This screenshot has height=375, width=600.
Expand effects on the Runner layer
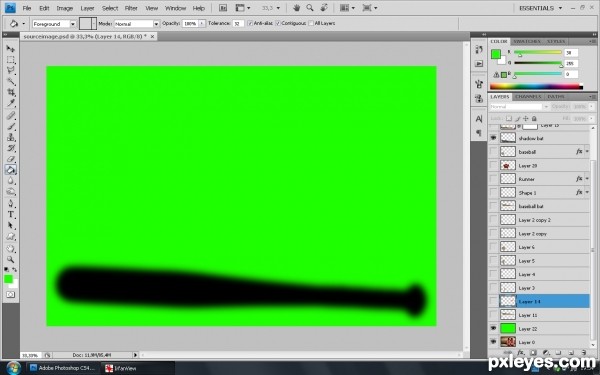pos(587,179)
